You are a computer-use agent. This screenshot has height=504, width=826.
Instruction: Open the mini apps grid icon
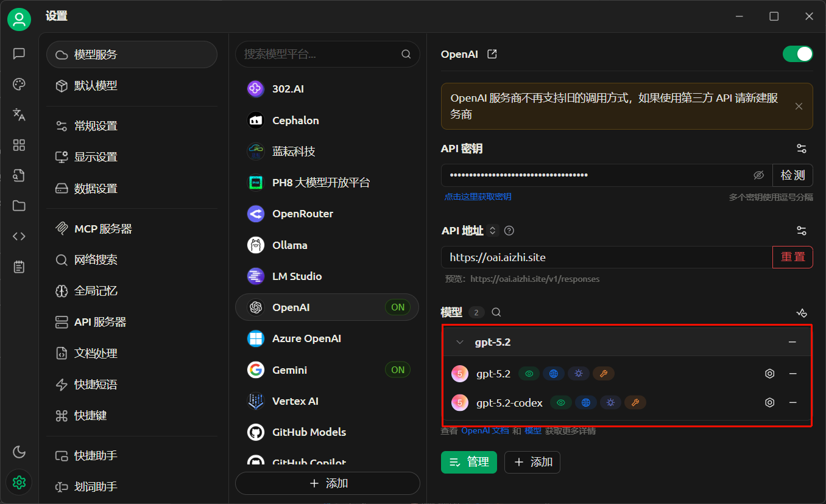tap(19, 145)
